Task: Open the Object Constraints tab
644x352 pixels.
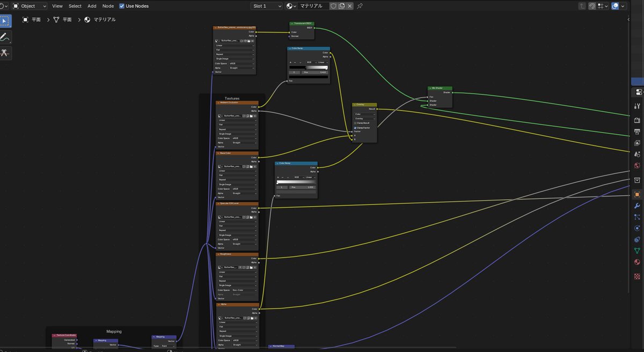Action: click(638, 239)
